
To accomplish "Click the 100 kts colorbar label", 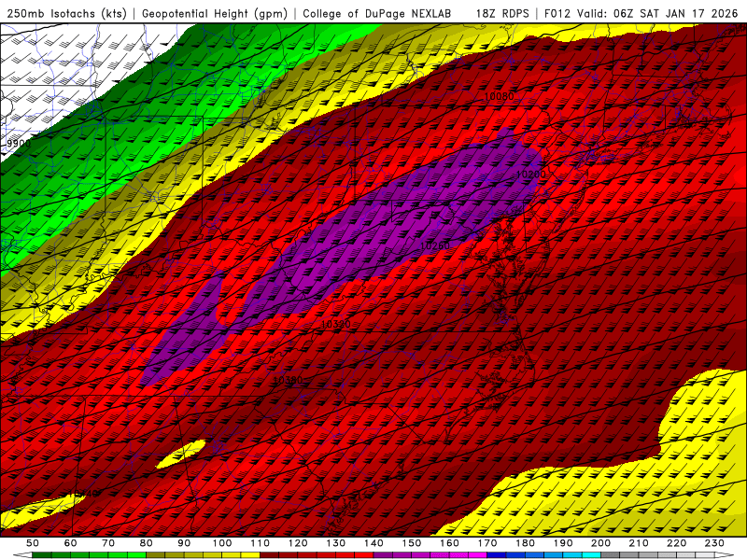I will click(222, 543).
